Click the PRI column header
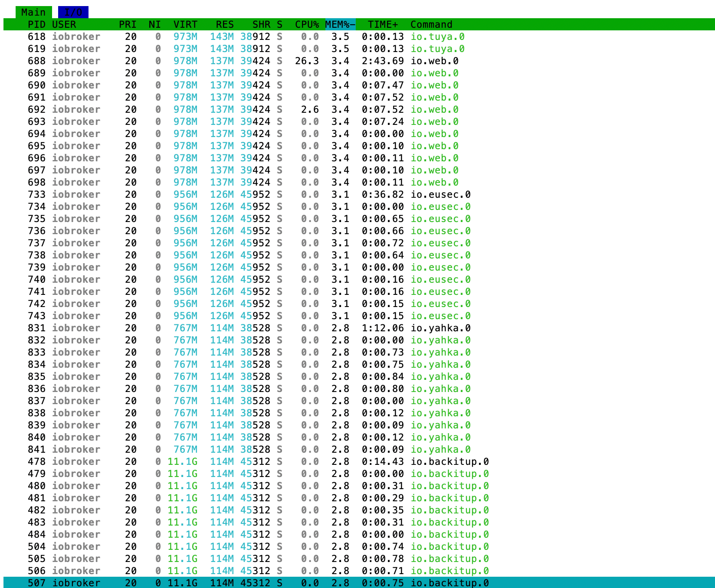The height and width of the screenshot is (588, 715). 128,24
